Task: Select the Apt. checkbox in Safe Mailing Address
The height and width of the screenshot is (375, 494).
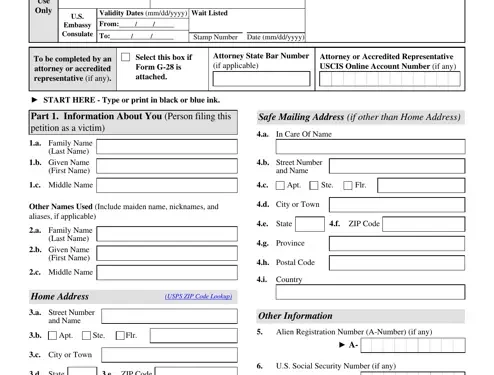Action: [280, 185]
